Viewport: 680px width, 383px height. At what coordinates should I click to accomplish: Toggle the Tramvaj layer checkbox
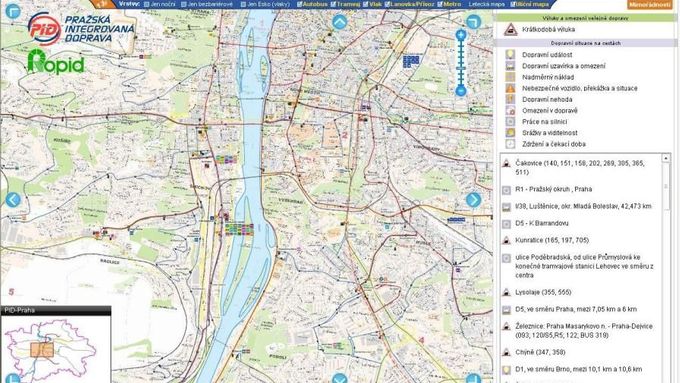tap(333, 4)
